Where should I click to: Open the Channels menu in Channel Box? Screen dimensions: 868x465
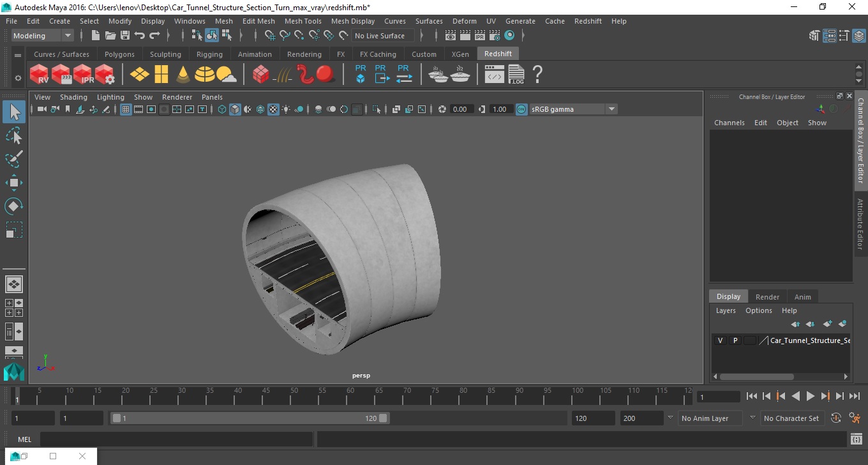click(729, 123)
